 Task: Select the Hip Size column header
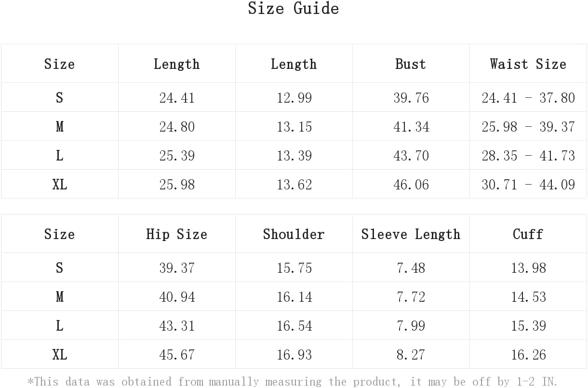[177, 234]
